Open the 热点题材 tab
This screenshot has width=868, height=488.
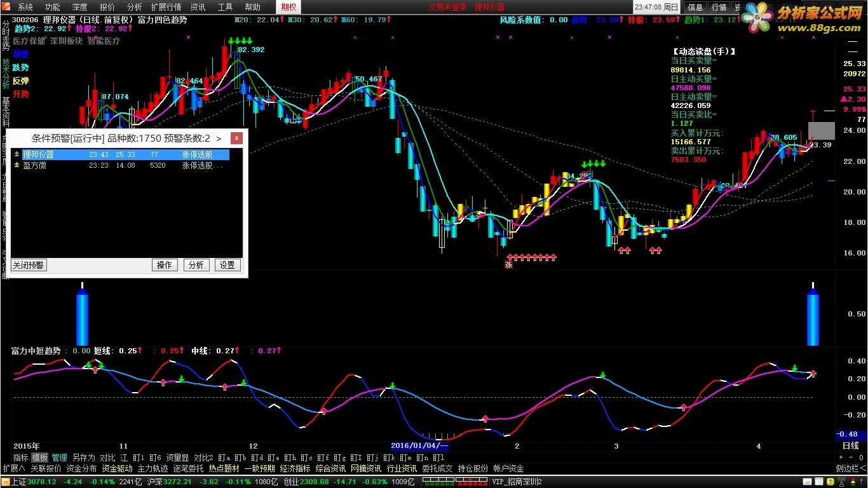click(x=224, y=468)
